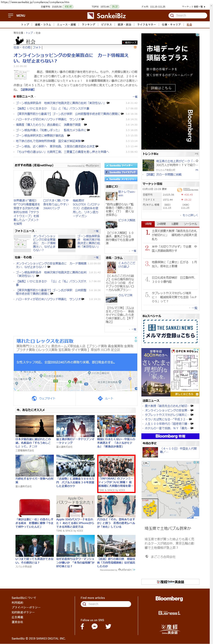Select トップ in the navigation bar
This screenshot has height=644, width=213.
pos(25,24)
